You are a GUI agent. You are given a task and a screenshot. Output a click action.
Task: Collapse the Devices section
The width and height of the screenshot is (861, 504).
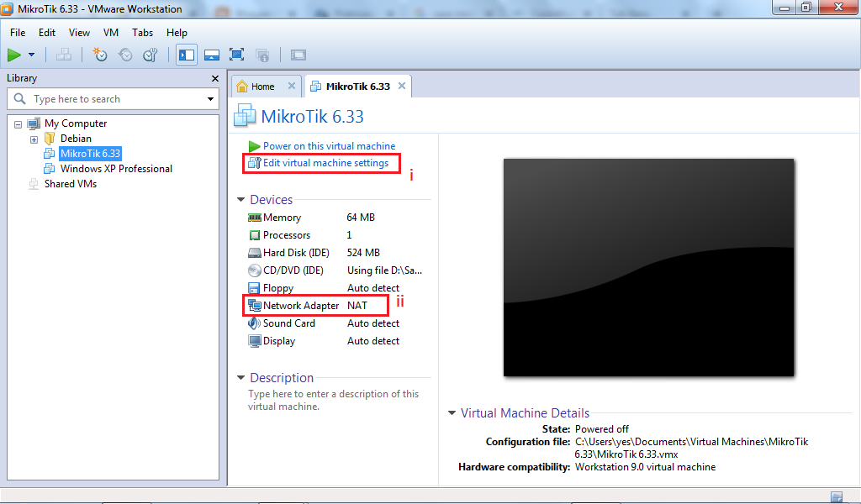point(241,200)
